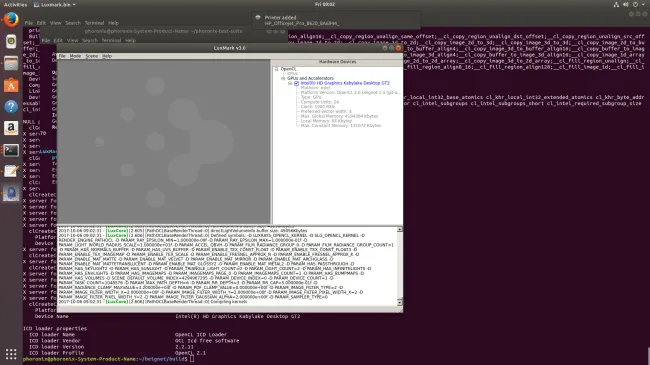650x365 pixels.
Task: Open LuxMark Mode menu
Action: [75, 56]
